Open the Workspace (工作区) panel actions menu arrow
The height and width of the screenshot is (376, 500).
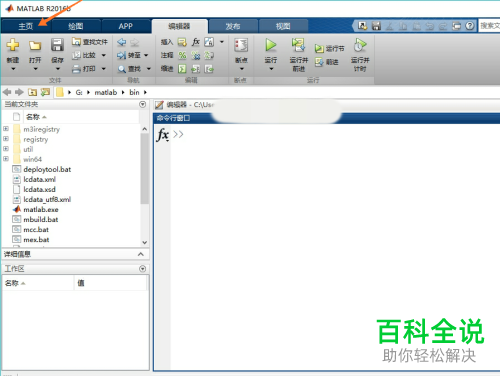[x=143, y=269]
